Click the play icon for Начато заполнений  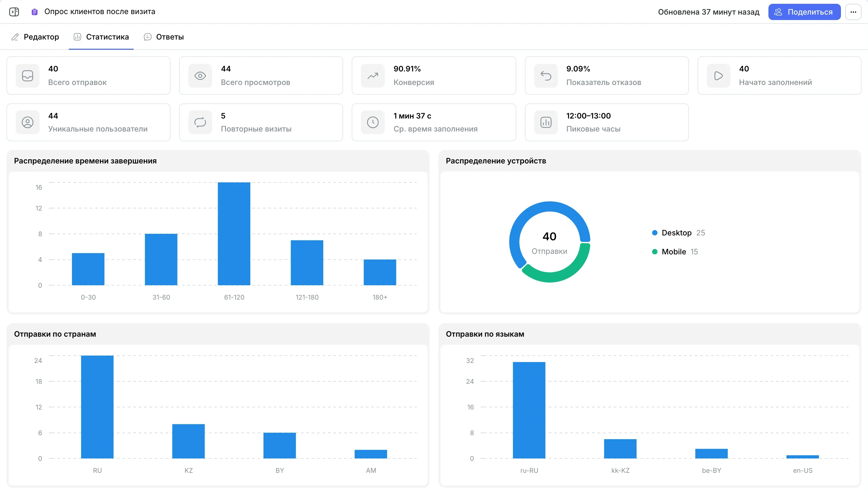(718, 76)
